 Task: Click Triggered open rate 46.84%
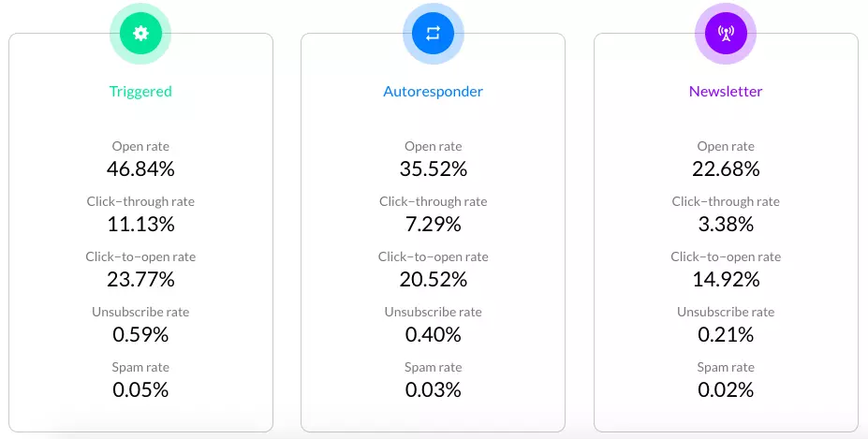(140, 168)
